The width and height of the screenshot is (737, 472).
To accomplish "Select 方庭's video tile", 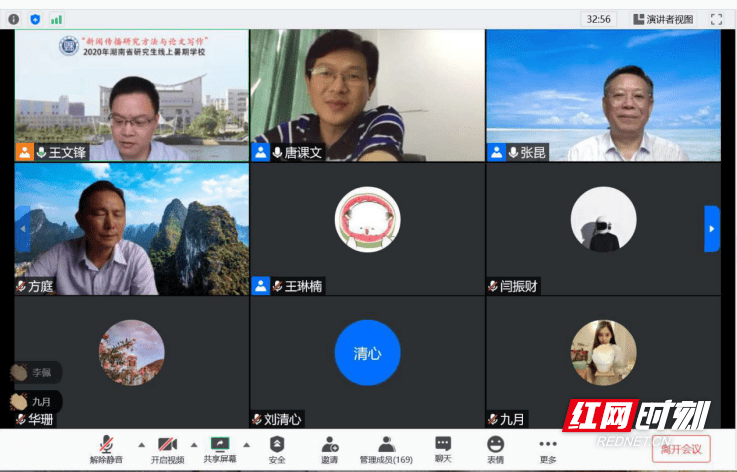I will point(132,229).
